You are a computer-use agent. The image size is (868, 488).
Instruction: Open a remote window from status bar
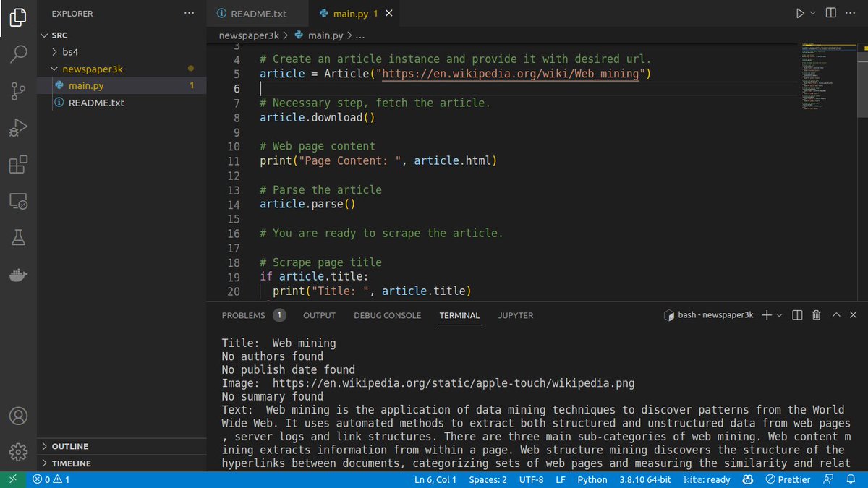click(12, 479)
